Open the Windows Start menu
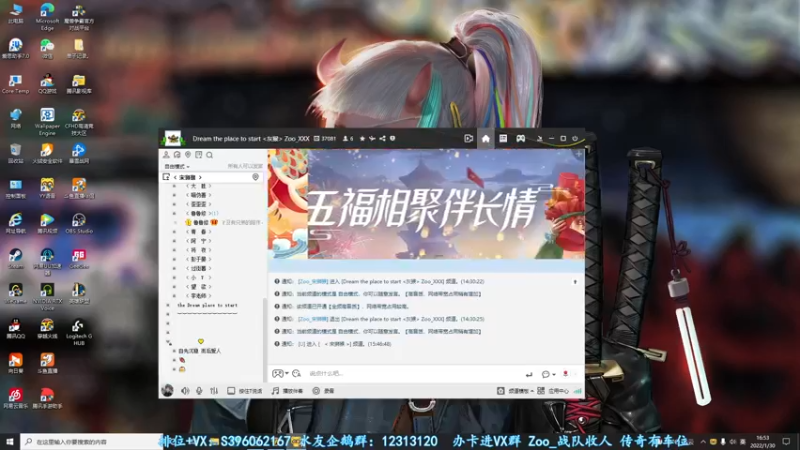The image size is (800, 450). point(10,441)
